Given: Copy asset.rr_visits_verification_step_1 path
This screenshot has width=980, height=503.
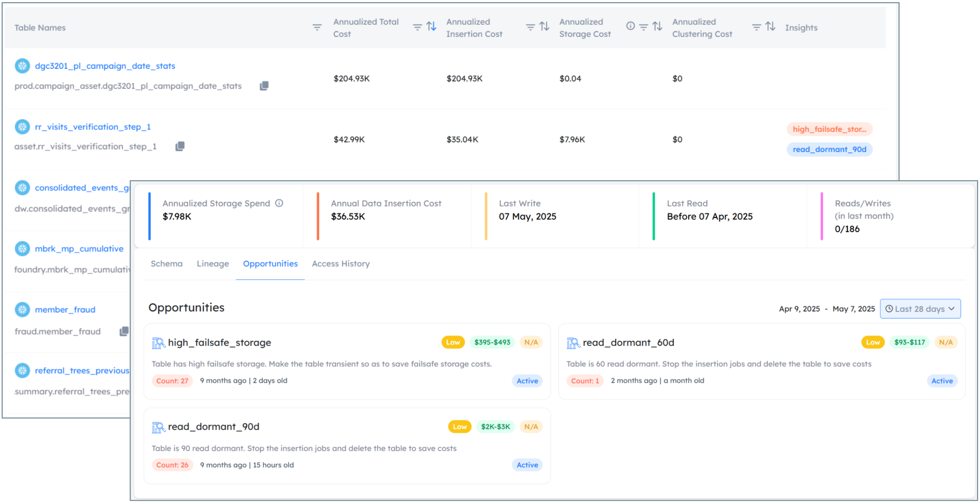Looking at the screenshot, I should tap(180, 147).
